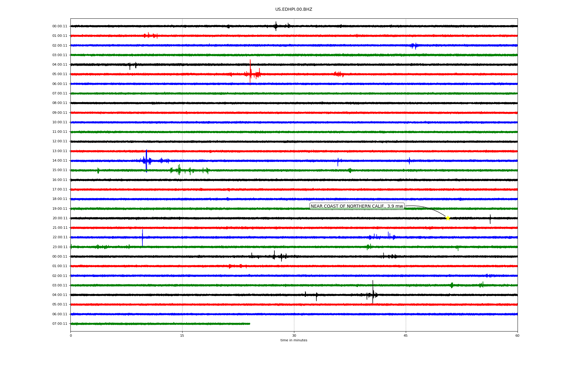This screenshot has height=368, width=588.
Task: Click the plot title US.EDHPI.00.BHZ
Action: (294, 10)
